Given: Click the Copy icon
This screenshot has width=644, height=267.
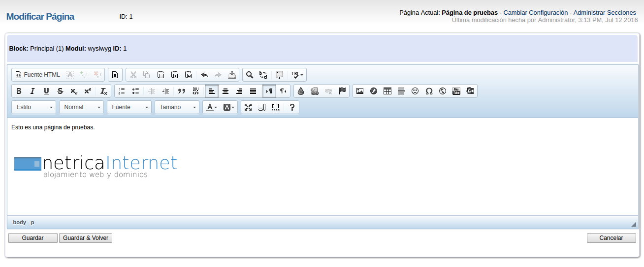Looking at the screenshot, I should (147, 75).
